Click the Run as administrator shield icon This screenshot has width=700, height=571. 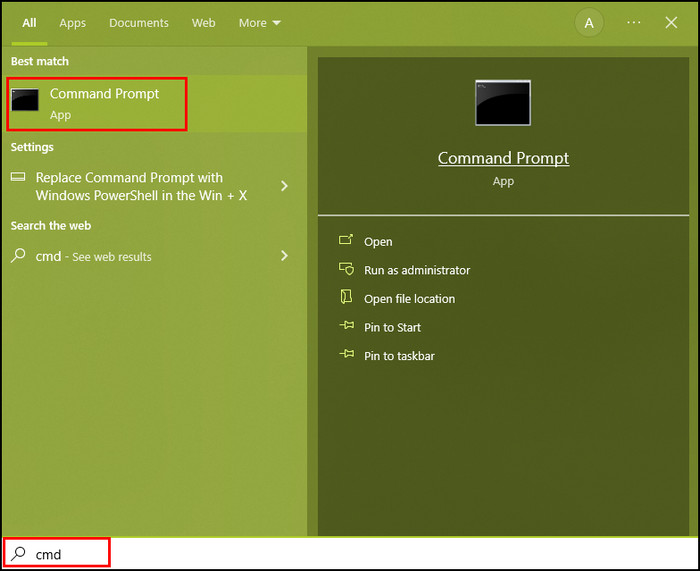click(x=346, y=269)
